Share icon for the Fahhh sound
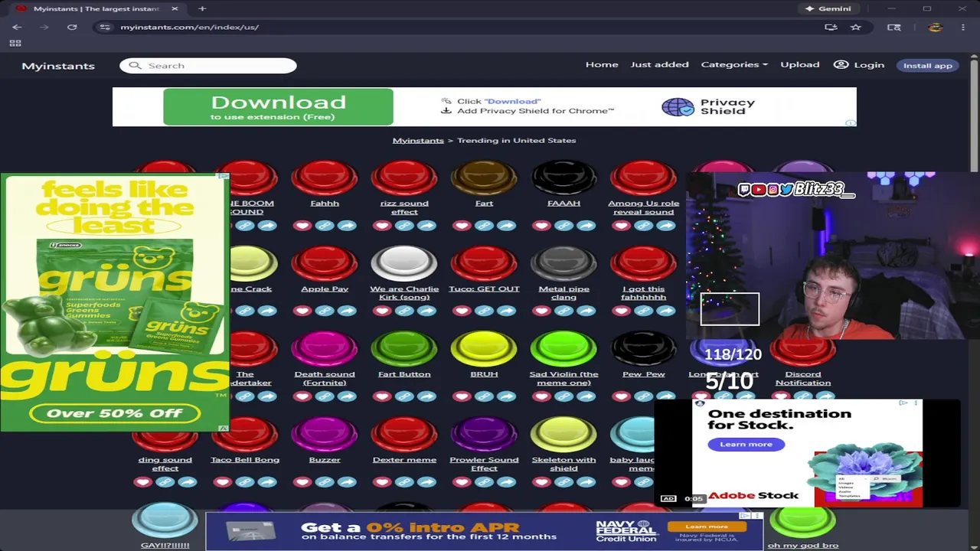The width and height of the screenshot is (980, 551). [x=347, y=226]
